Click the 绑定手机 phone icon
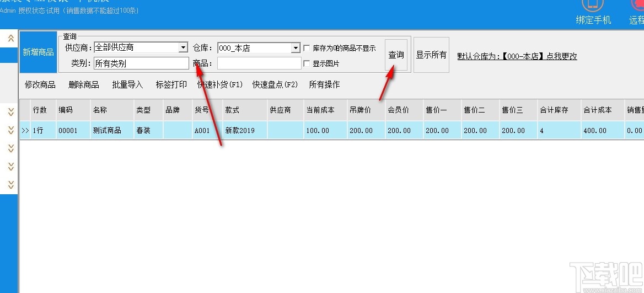The width and height of the screenshot is (644, 293). click(593, 5)
